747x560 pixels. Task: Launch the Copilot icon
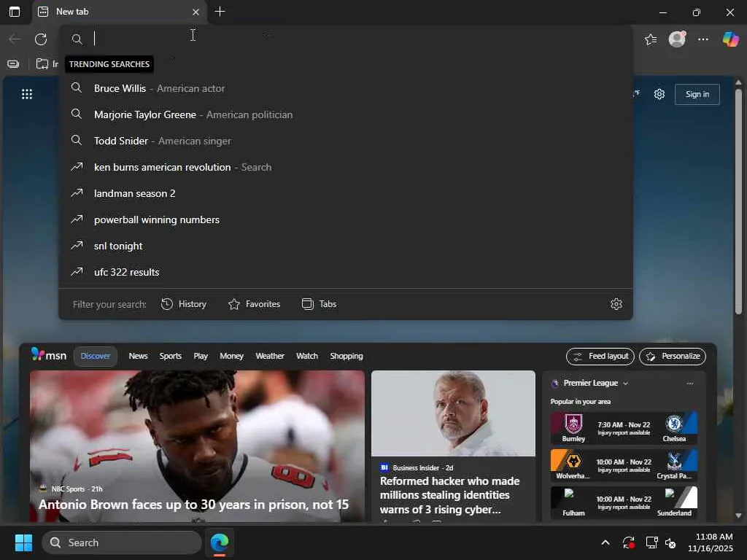pos(730,39)
